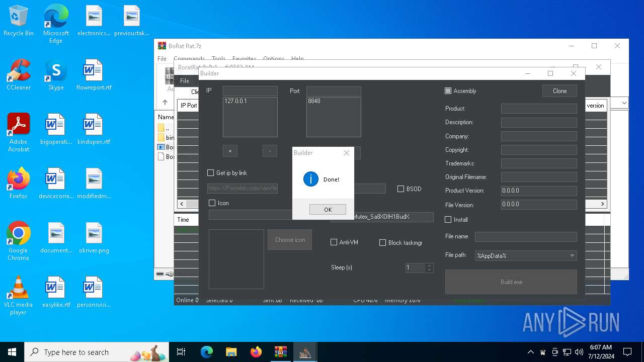Enable Get ip by link checkbox
The height and width of the screenshot is (362, 644).
[x=211, y=173]
